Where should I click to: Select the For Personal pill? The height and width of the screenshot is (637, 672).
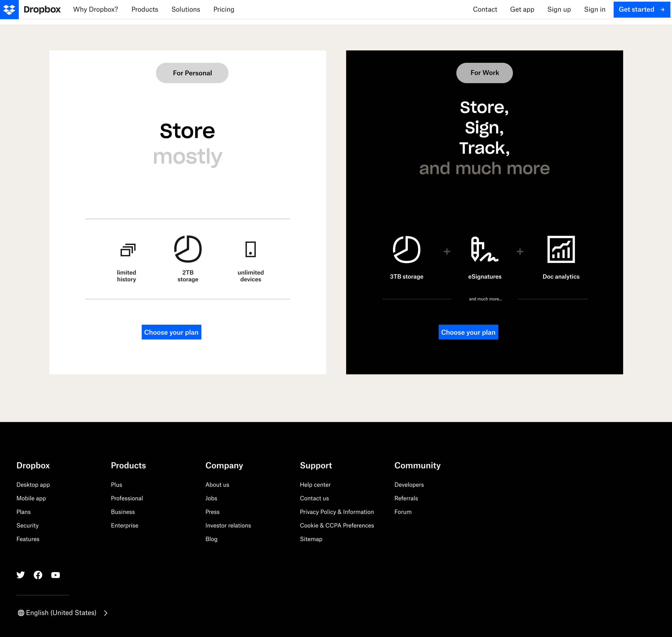click(192, 73)
